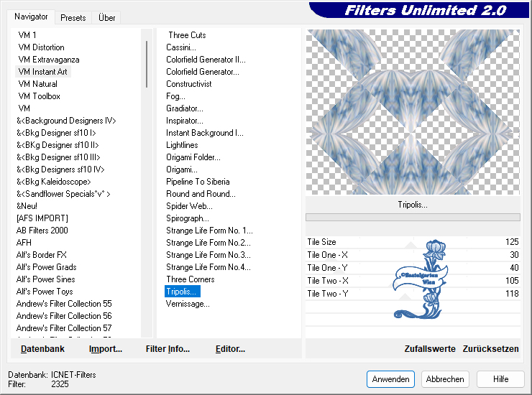Open the Editor... button

coord(230,349)
